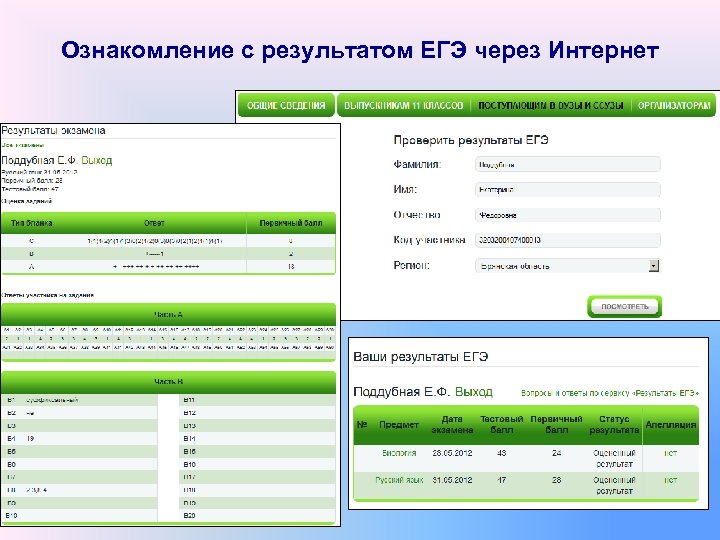
Task: Click primary score 24 cell
Action: click(x=557, y=453)
